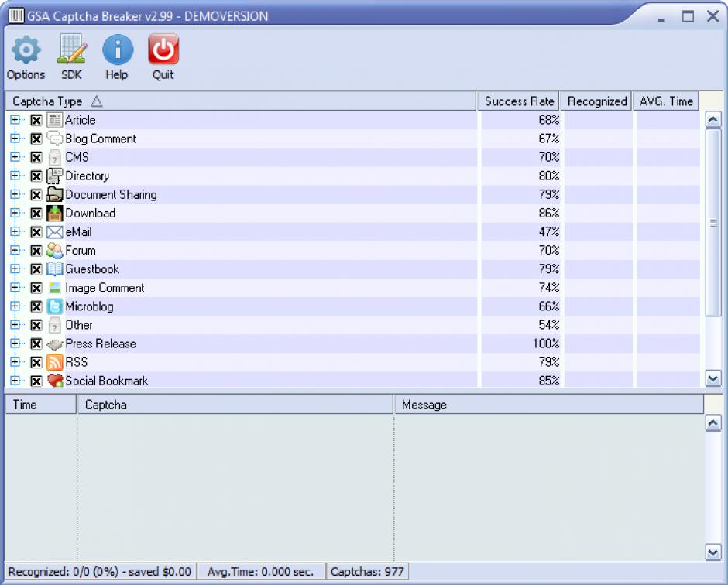Sort by AVG. Time column header
Screen dimensions: 728x585
666,101
